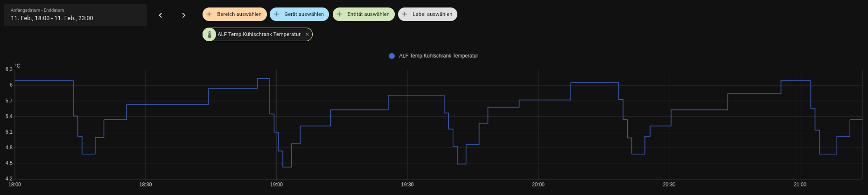This screenshot has width=868, height=195.
Task: Click the 18:30 label on time axis
Action: tap(146, 185)
